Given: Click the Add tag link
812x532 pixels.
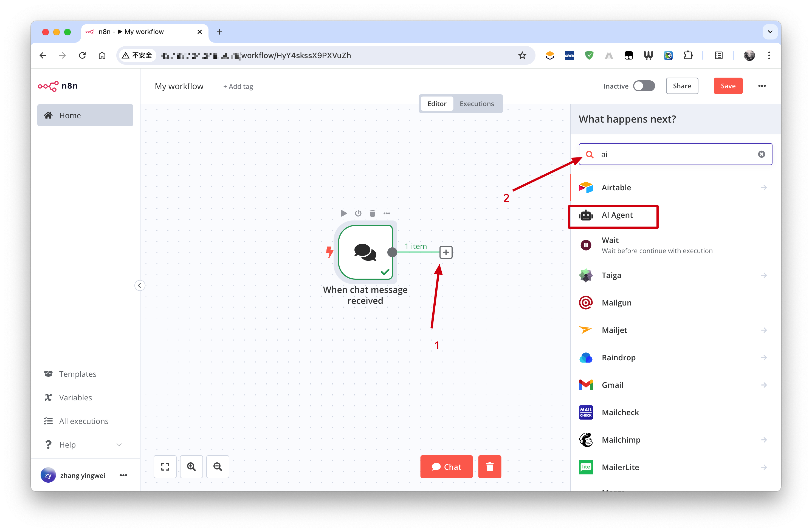Looking at the screenshot, I should (238, 87).
